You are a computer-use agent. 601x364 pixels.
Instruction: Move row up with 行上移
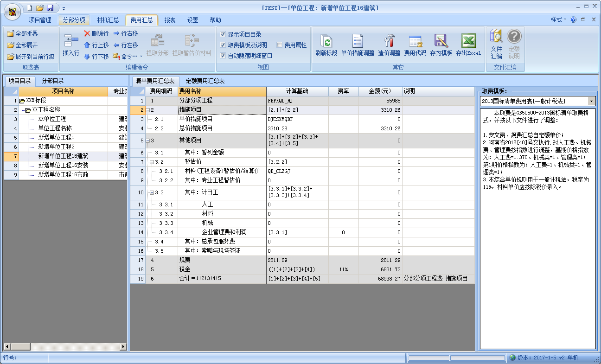[x=96, y=45]
